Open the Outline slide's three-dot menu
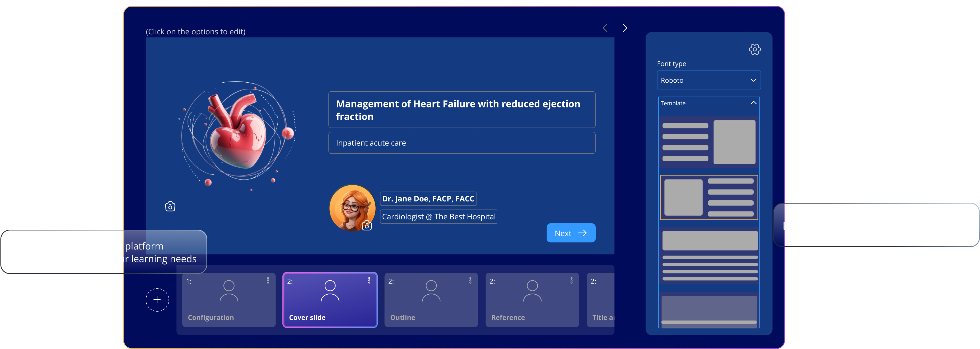 tap(470, 280)
